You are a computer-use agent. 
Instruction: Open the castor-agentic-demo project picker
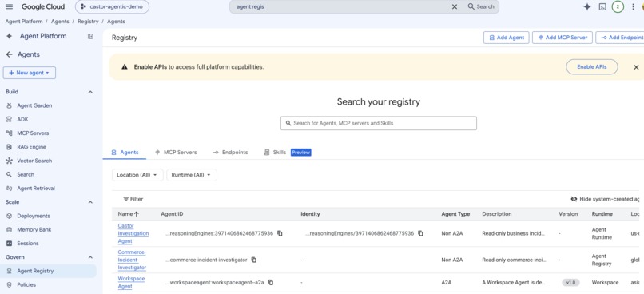tap(112, 6)
